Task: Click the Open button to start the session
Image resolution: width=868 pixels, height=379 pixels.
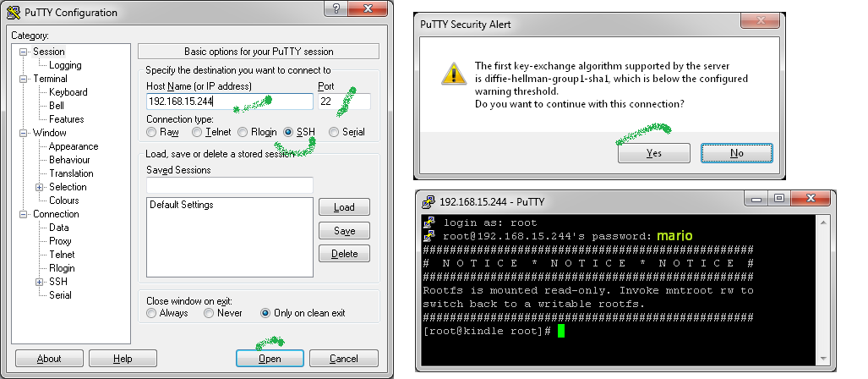Action: coord(270,359)
